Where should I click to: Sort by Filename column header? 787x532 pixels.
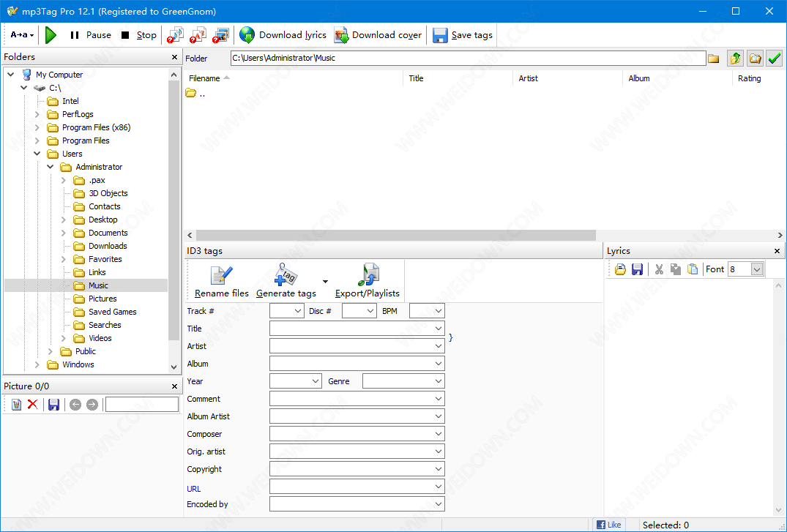click(293, 78)
